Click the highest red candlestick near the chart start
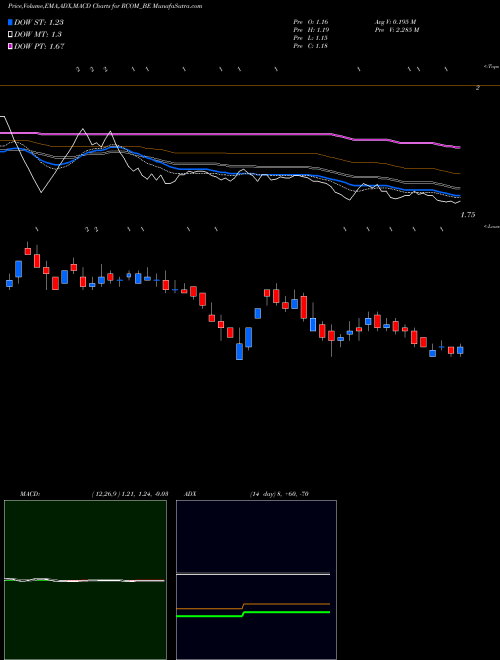 click(28, 251)
